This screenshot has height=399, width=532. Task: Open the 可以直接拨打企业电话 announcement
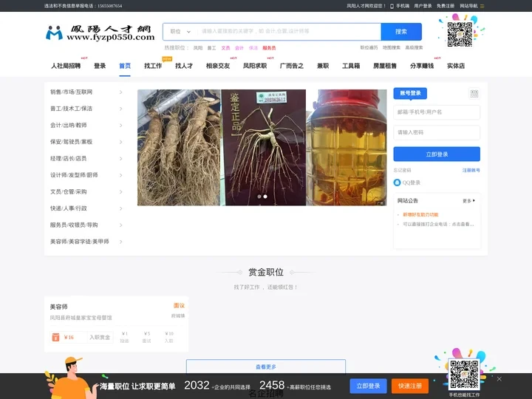438,225
